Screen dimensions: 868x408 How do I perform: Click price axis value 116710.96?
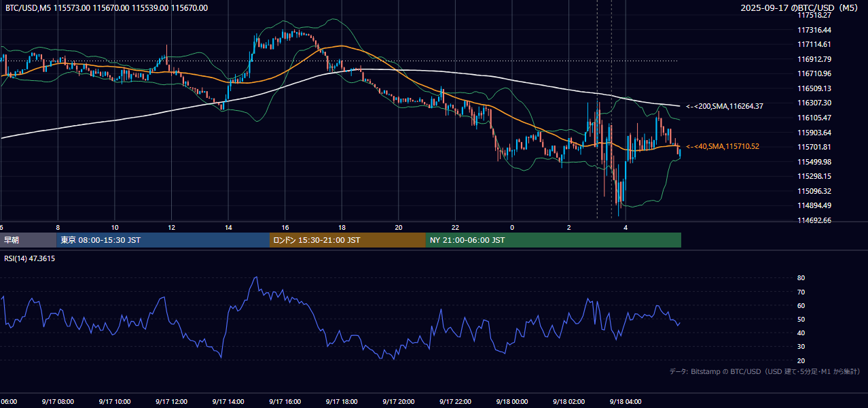pyautogui.click(x=814, y=73)
